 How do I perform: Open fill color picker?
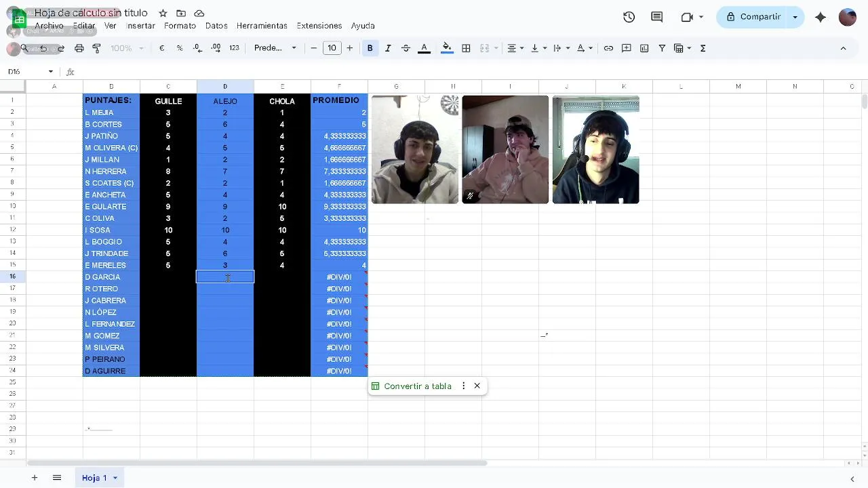coord(447,48)
